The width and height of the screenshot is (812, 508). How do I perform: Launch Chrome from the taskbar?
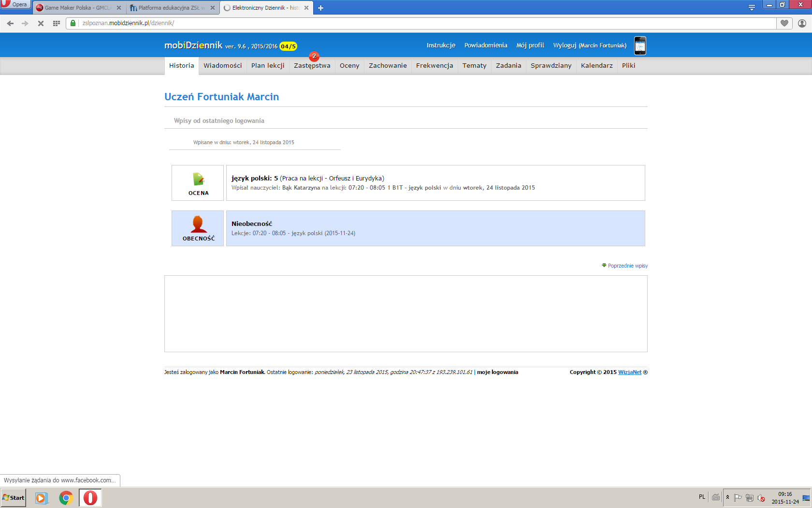point(66,498)
